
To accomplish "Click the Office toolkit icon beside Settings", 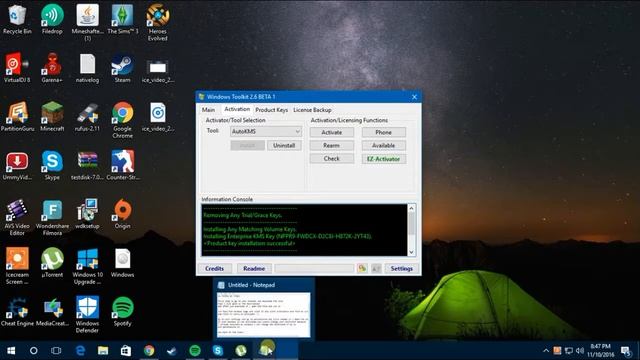I will [x=362, y=268].
